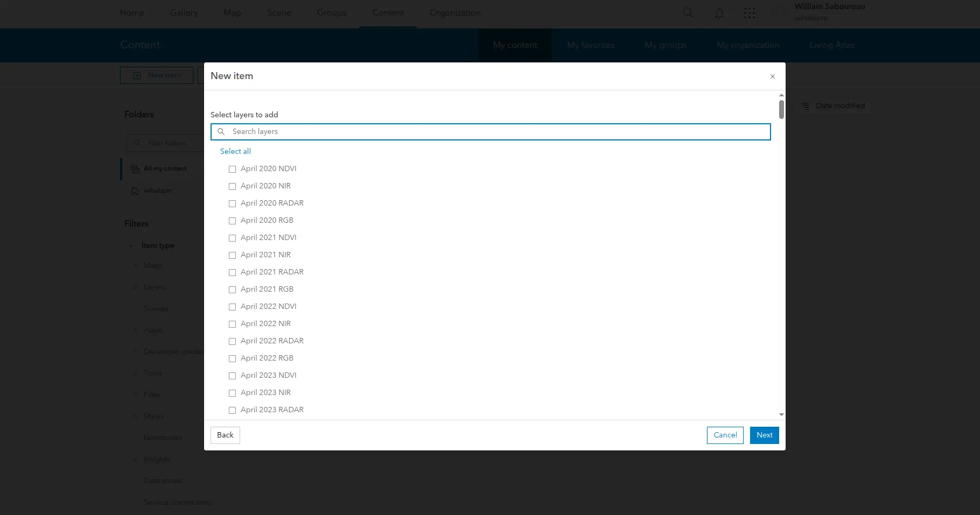This screenshot has width=980, height=515.
Task: Click the Select all link
Action: (x=235, y=151)
